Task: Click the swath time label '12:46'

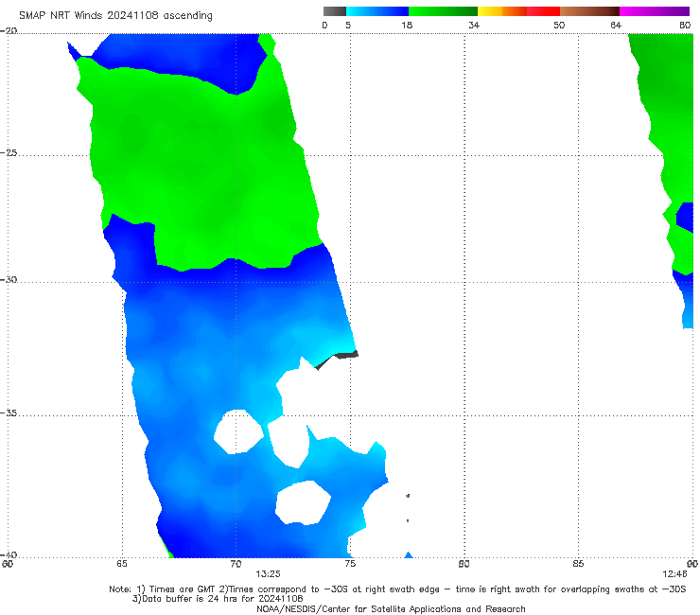Action: point(674,574)
